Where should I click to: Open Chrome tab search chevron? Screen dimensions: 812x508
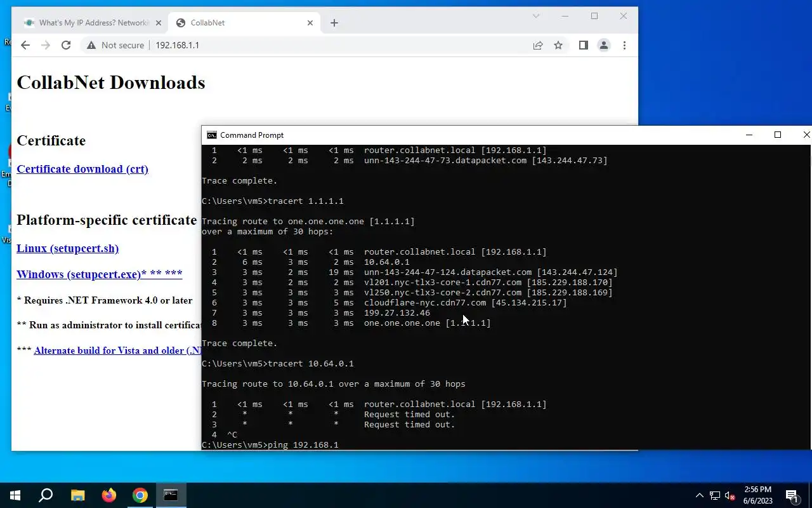536,16
